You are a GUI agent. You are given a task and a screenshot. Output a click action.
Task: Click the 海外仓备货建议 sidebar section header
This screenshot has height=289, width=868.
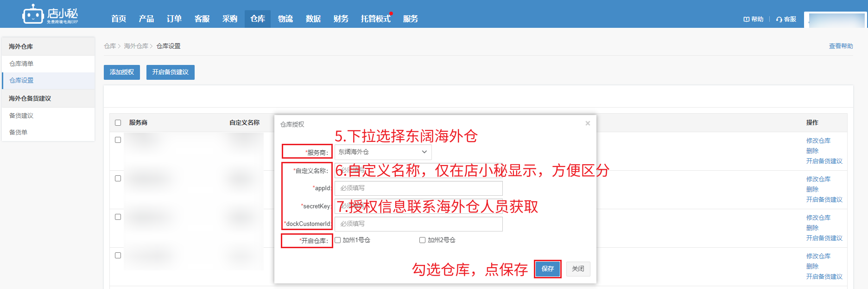pyautogui.click(x=48, y=98)
